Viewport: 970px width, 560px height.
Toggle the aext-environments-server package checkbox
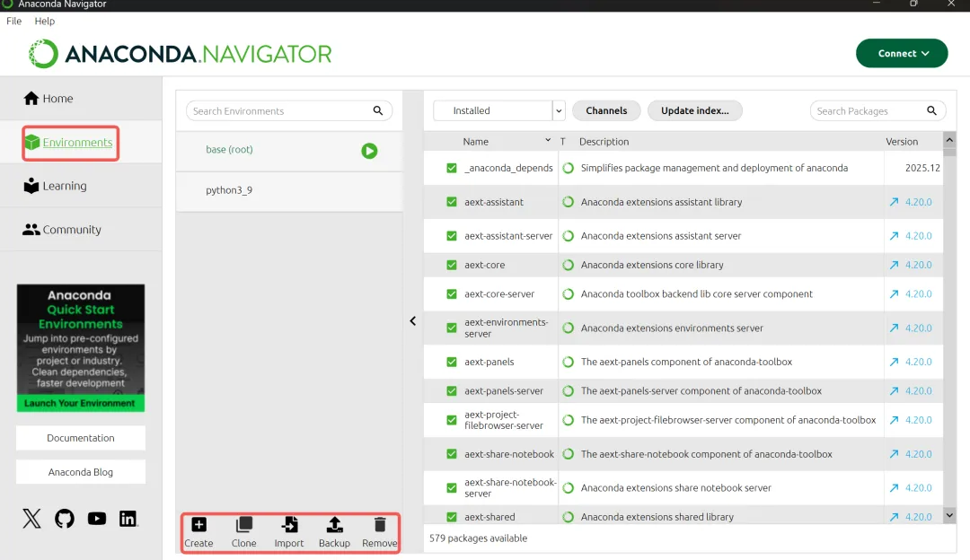coord(452,328)
